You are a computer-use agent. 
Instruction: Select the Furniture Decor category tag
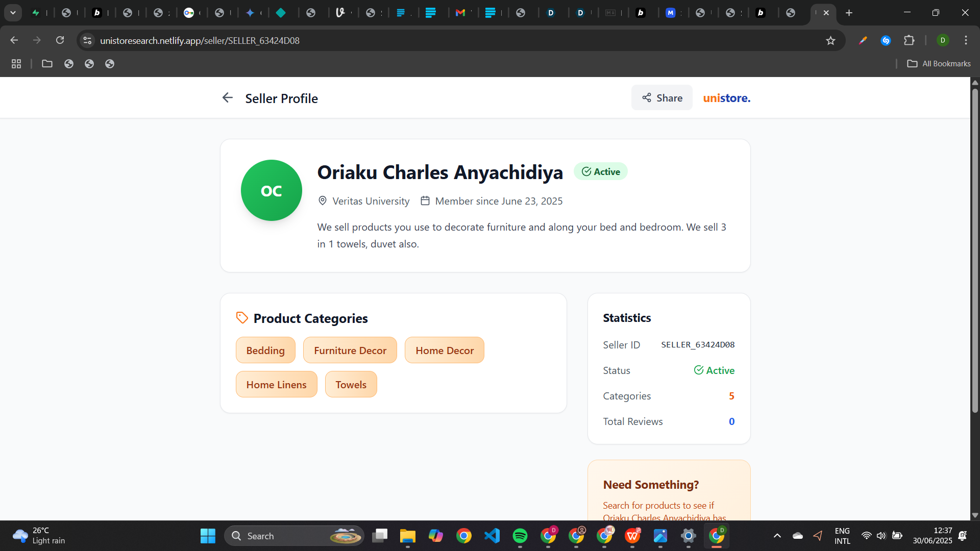click(350, 350)
